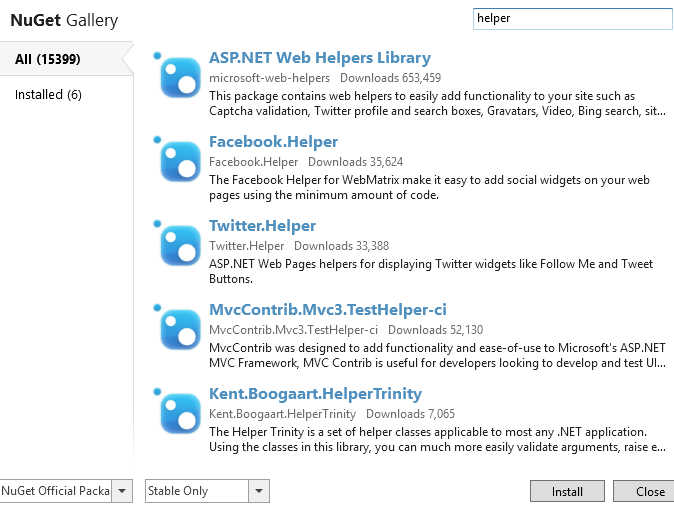Click the Close button
674x511 pixels.
click(645, 491)
